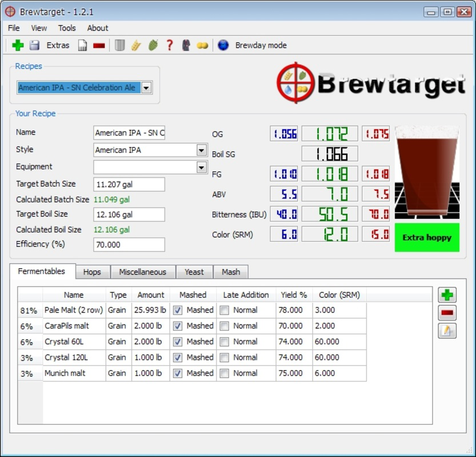This screenshot has width=476, height=457.
Task: Click the green IBU 50.5 display
Action: 330,214
